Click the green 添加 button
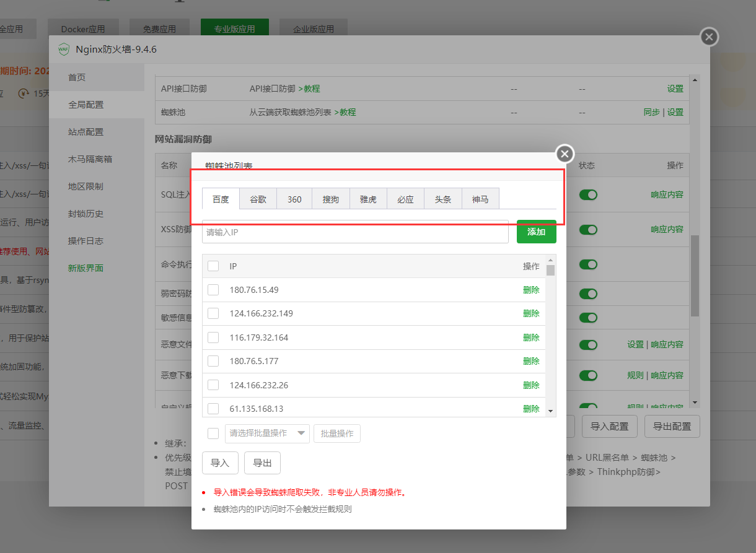The image size is (756, 553). click(537, 232)
